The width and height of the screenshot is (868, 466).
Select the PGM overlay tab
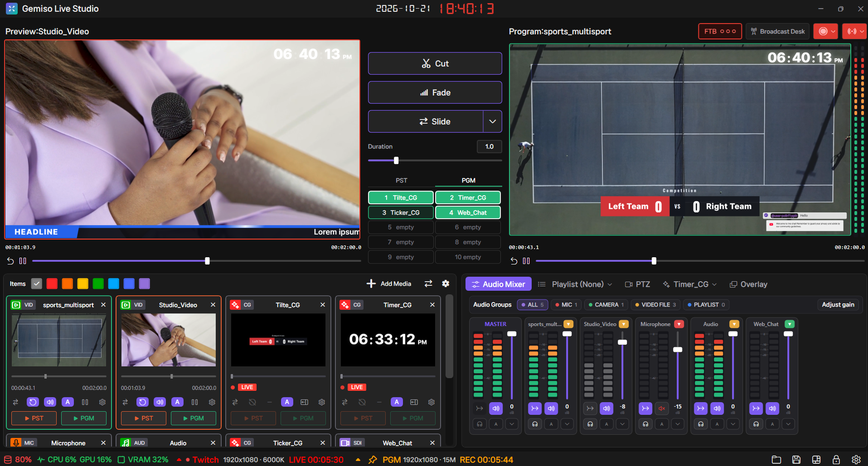pos(469,180)
